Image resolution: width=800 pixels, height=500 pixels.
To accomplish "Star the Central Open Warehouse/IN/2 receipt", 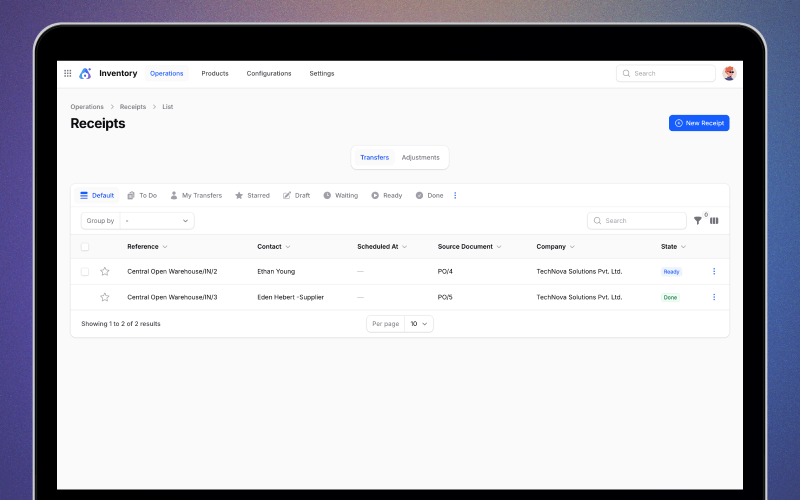I will (105, 271).
